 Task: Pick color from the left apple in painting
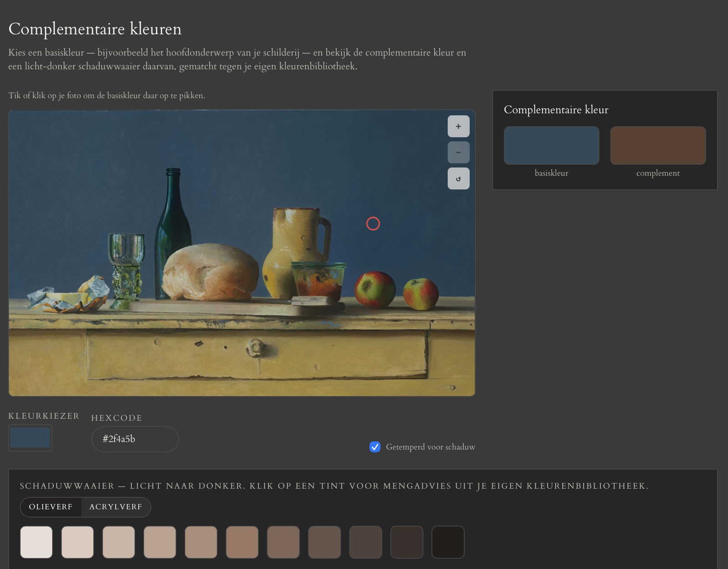374,290
